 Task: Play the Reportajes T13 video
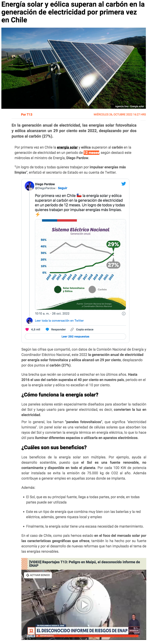tap(84, 604)
